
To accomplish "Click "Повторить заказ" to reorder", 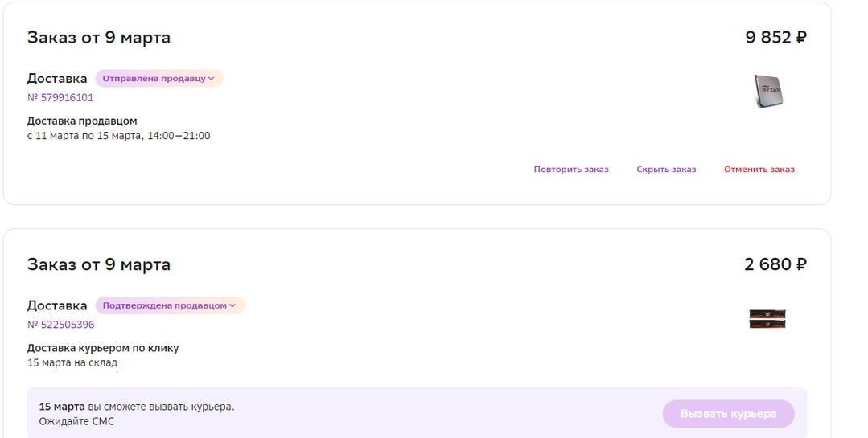I will click(x=570, y=170).
